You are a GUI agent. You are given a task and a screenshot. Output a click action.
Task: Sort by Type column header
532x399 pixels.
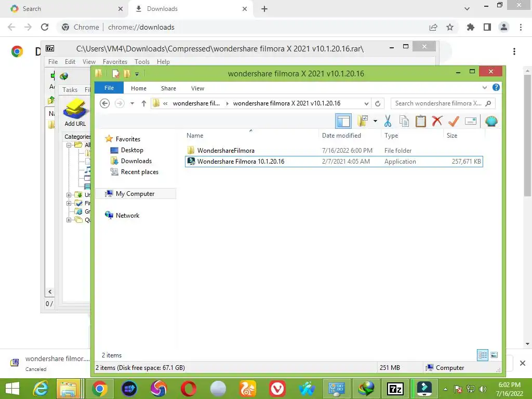click(x=391, y=136)
